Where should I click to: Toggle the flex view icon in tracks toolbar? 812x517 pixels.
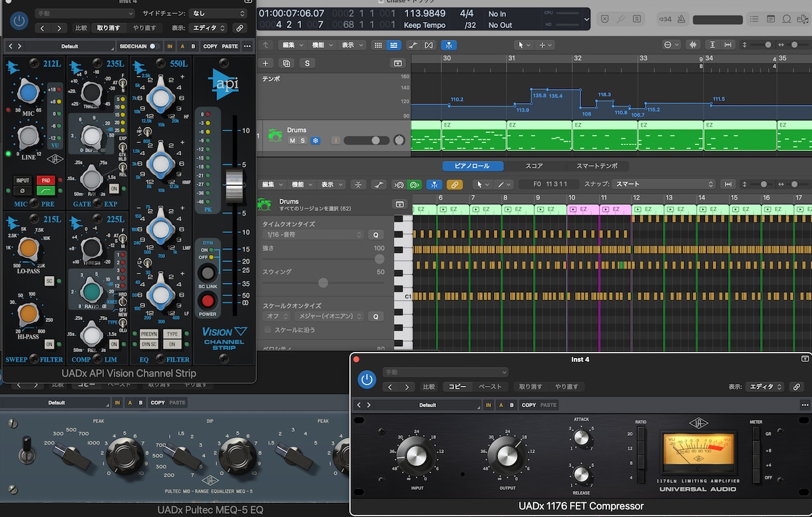pos(429,45)
